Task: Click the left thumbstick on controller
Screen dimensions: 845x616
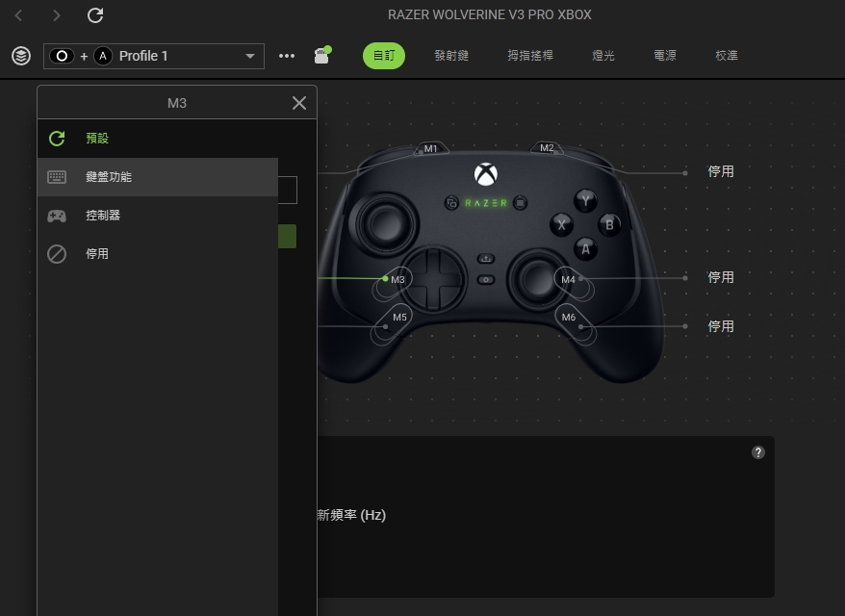Action: (385, 223)
